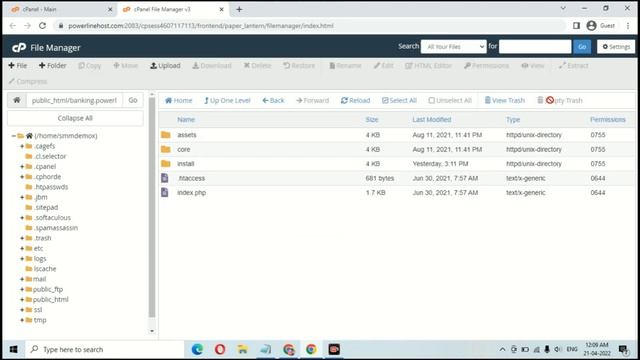The height and width of the screenshot is (360, 640).
Task: Click the Restore toolbar button
Action: [x=299, y=66]
